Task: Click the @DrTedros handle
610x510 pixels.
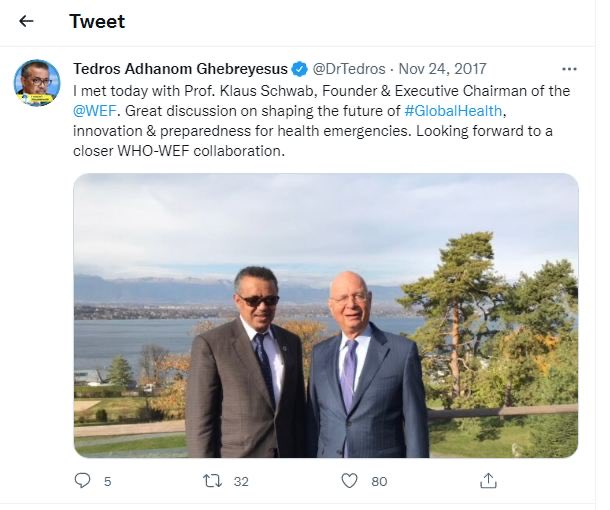Action: pos(349,69)
